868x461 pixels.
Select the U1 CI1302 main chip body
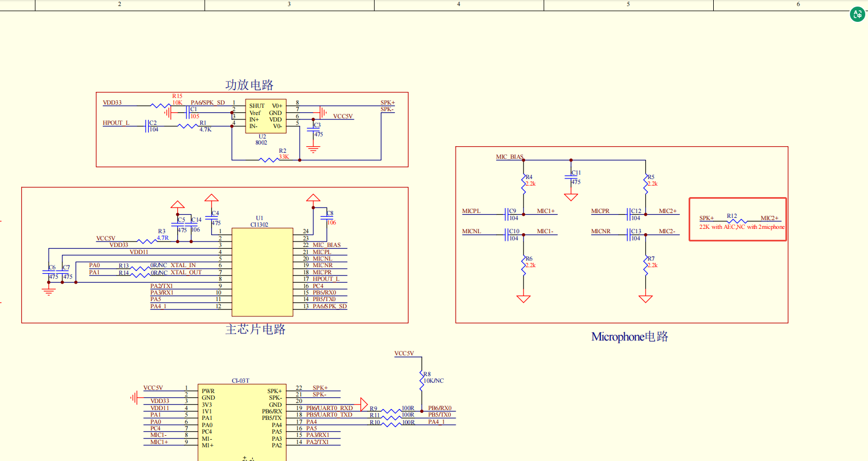(x=262, y=272)
